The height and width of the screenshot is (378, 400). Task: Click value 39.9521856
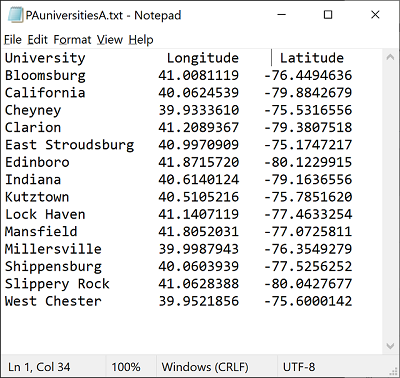(199, 301)
